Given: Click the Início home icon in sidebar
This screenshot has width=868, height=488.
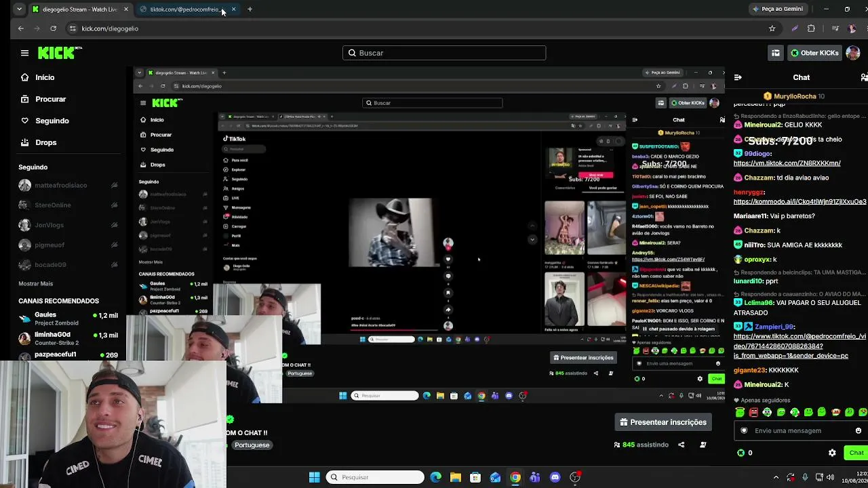Looking at the screenshot, I should [x=25, y=77].
